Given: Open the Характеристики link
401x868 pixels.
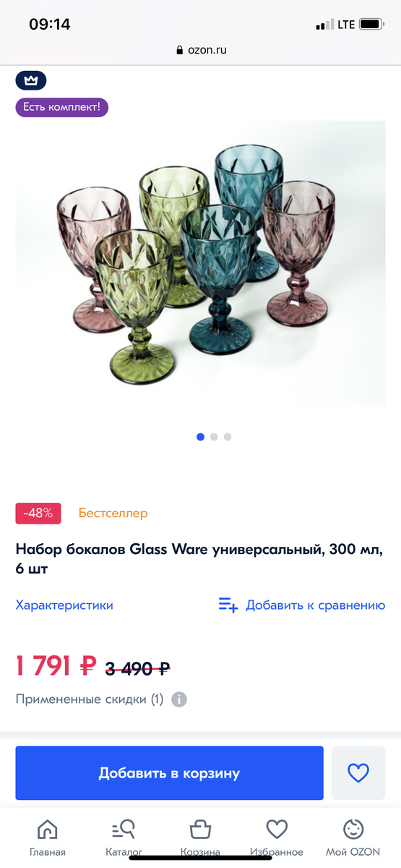Looking at the screenshot, I should click(64, 605).
